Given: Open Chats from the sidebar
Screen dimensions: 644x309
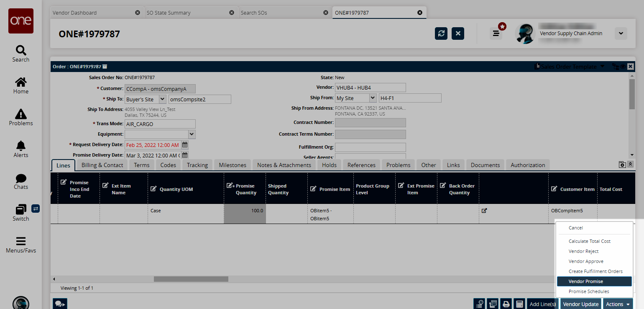Looking at the screenshot, I should 20,178.
